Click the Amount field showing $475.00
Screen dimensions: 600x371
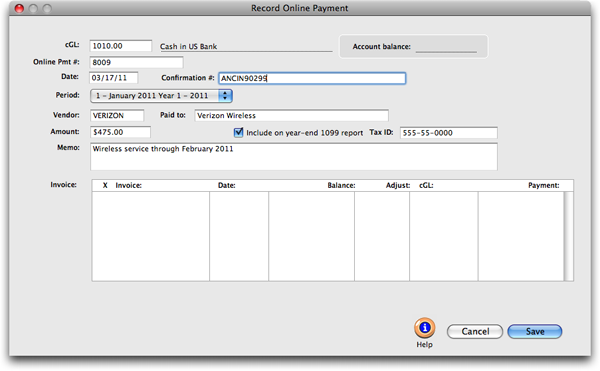120,132
